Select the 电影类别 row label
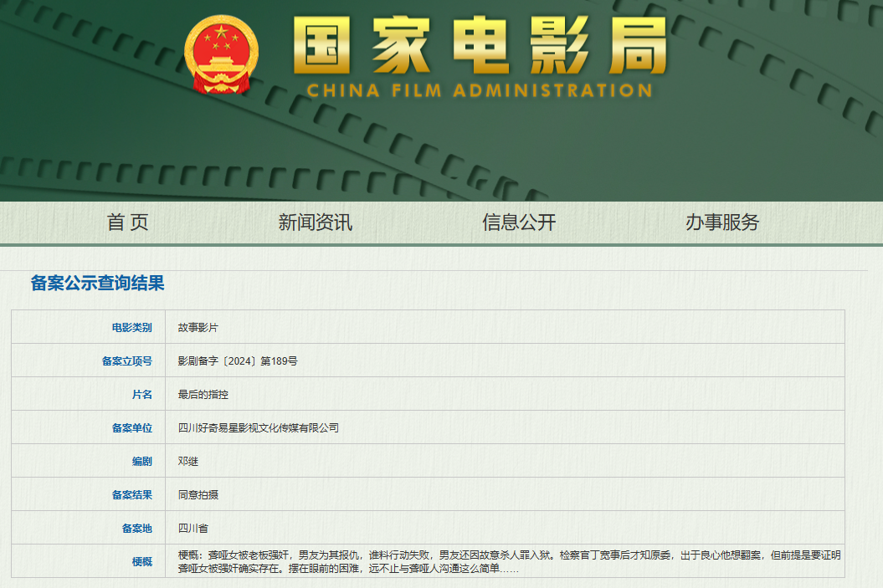 (x=131, y=328)
